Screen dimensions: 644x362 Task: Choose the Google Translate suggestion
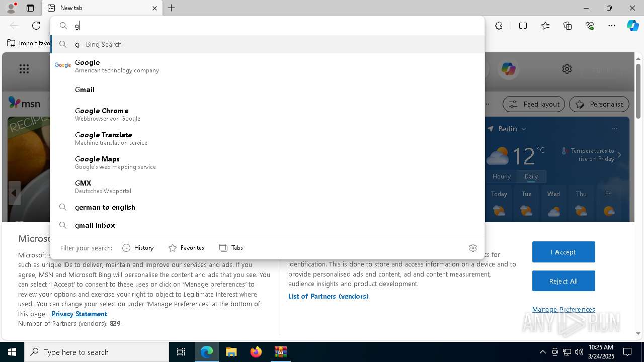coord(267,138)
